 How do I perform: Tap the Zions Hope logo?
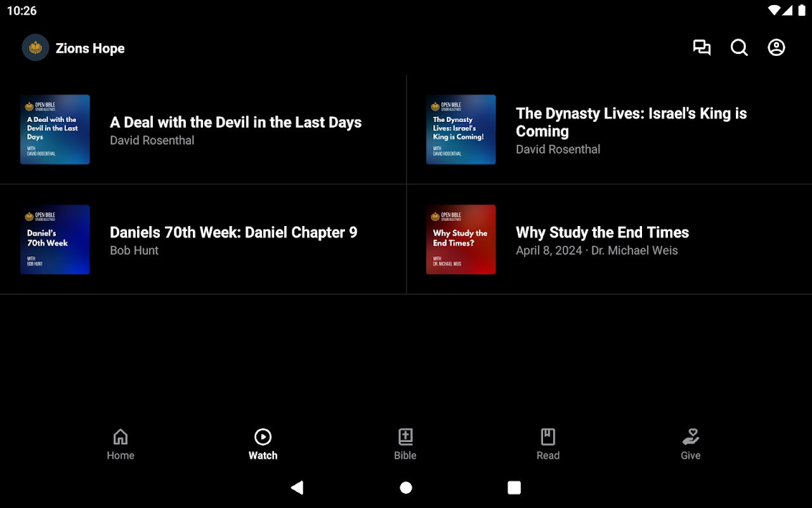click(36, 48)
